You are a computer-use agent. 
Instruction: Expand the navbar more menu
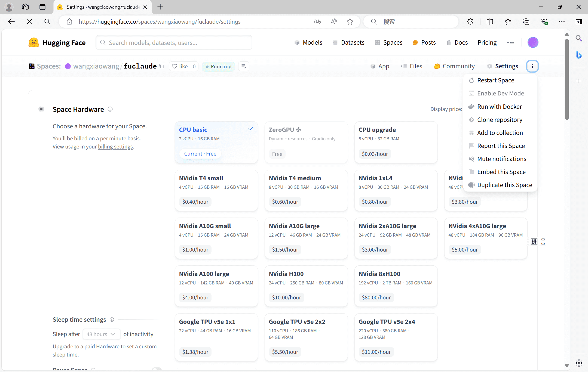(x=510, y=42)
